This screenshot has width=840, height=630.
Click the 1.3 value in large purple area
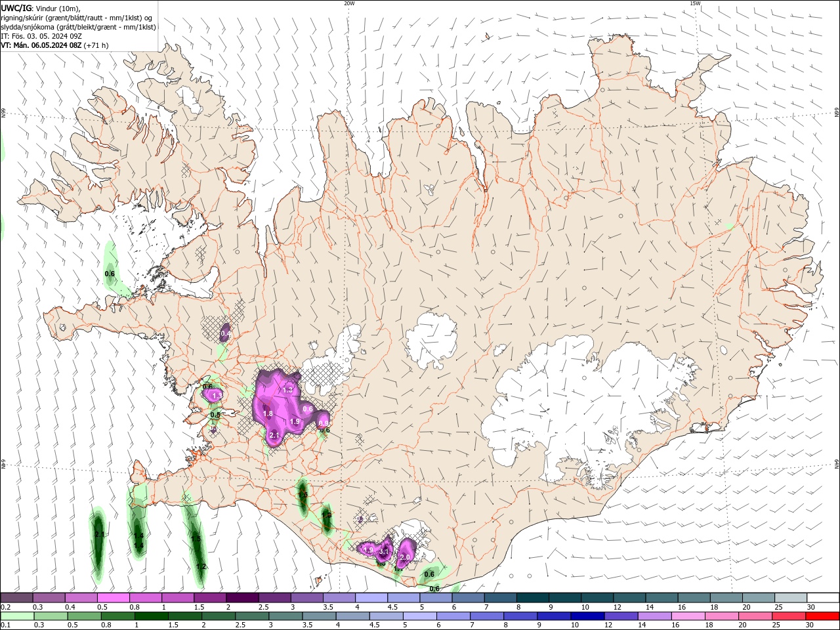287,390
